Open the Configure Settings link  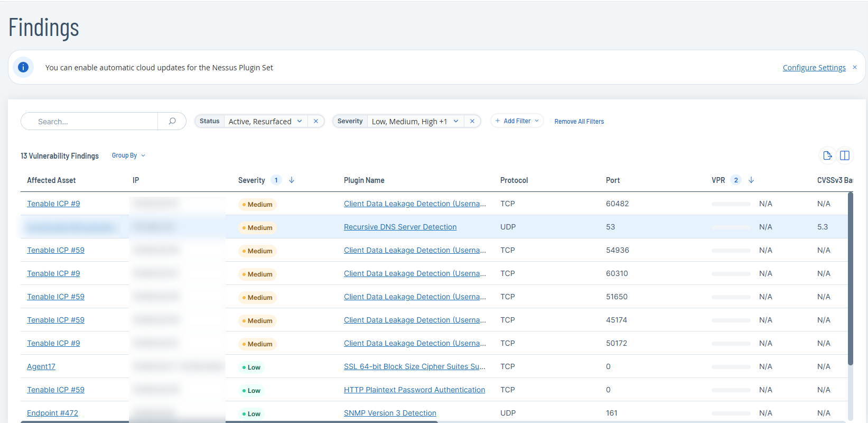click(x=814, y=68)
